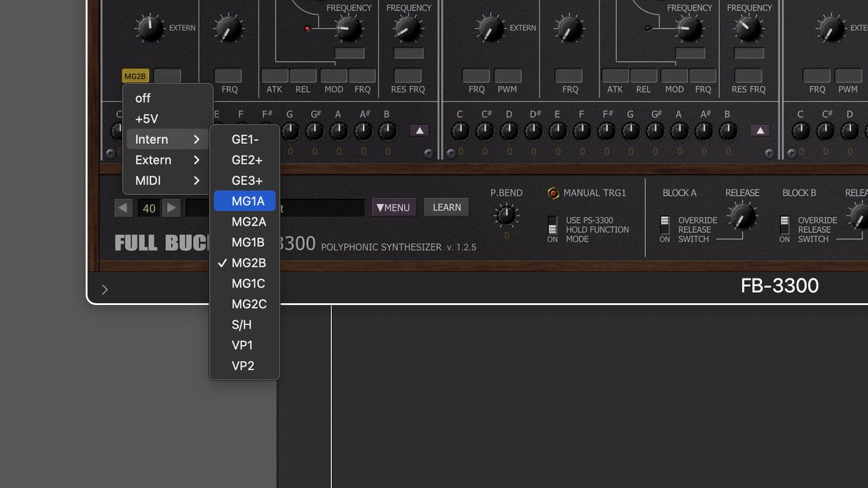The height and width of the screenshot is (488, 868).
Task: Choose MG2A from the Intern submenu
Action: click(x=244, y=222)
